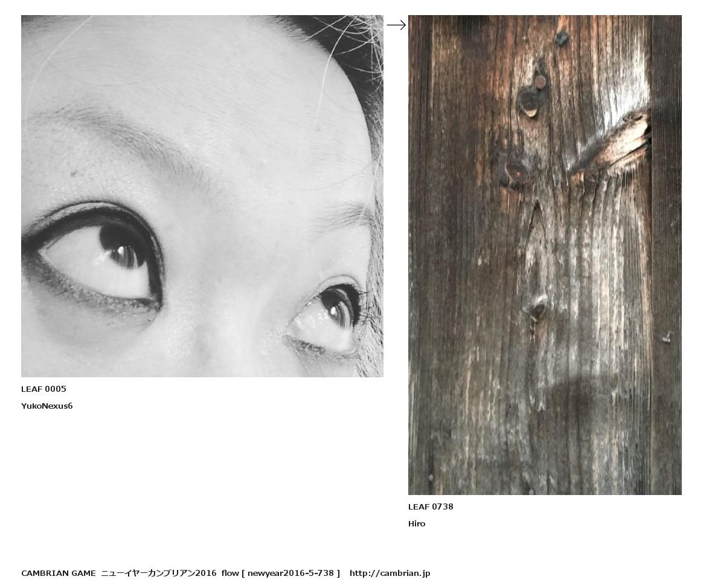Viewport: 703px width, 588px height.
Task: Select the newyear2016-5-738 flow identifier
Action: pos(291,574)
